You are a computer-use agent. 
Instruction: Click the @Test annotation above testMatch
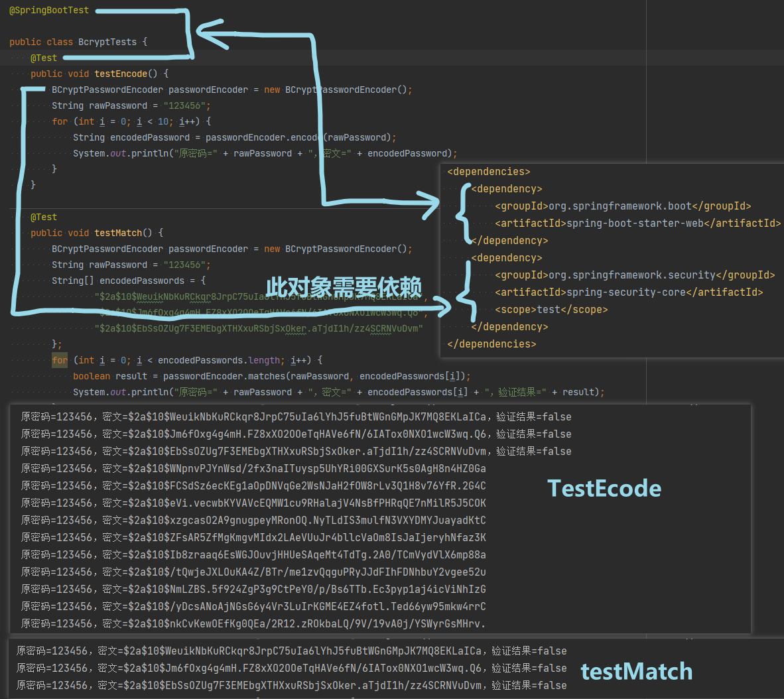[x=44, y=217]
